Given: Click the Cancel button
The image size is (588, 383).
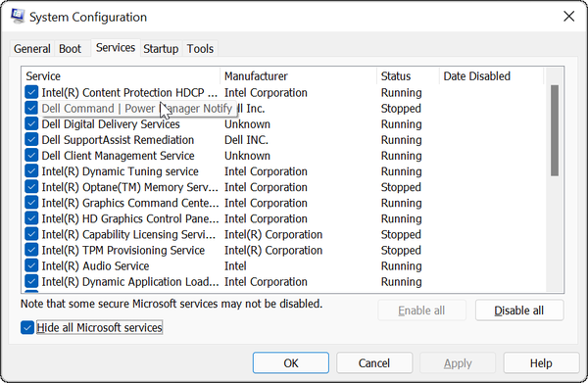Looking at the screenshot, I should pos(374,362).
